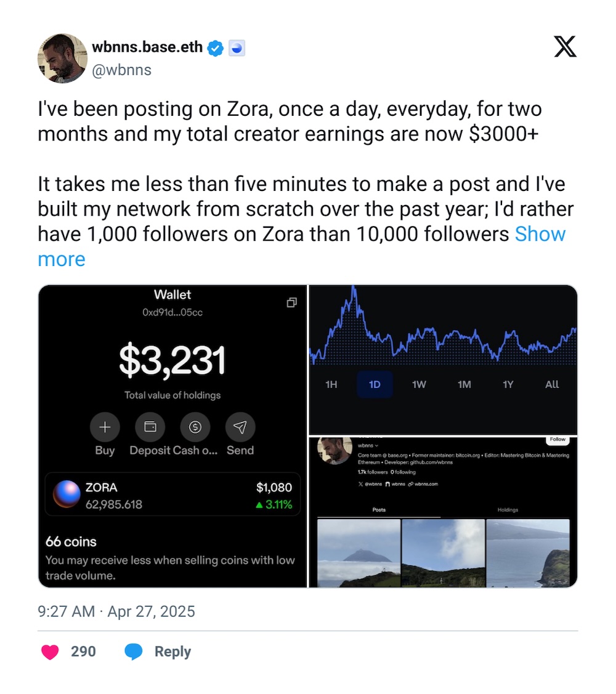This screenshot has width=616, height=694.
Task: Click the copy wallet address icon
Action: click(x=292, y=302)
